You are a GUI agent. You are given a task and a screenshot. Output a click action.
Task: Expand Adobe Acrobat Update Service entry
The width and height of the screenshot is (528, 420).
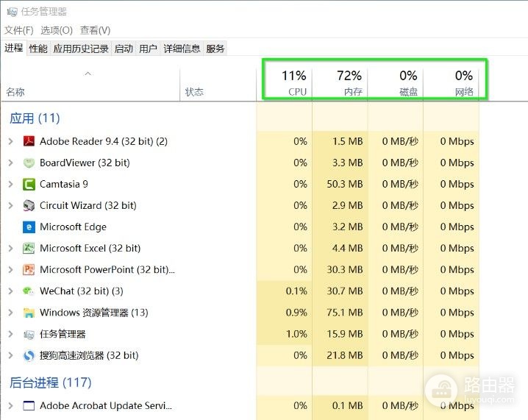click(10, 406)
